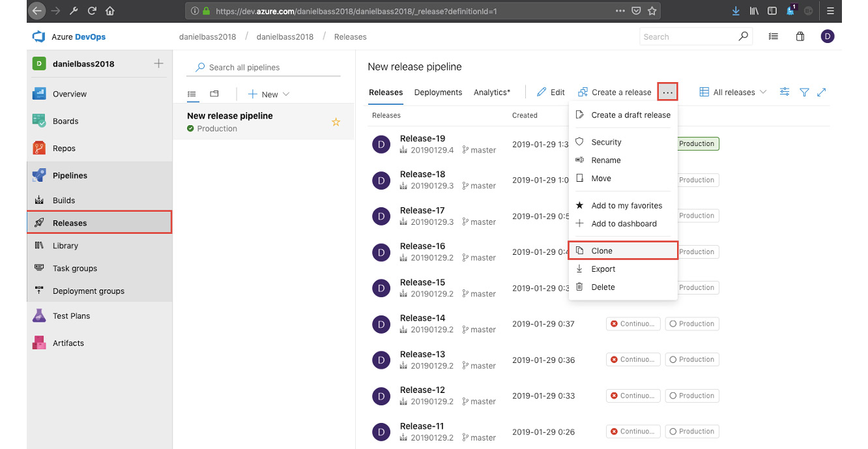The image size is (868, 449).
Task: Switch to the Deployments tab
Action: coord(438,93)
